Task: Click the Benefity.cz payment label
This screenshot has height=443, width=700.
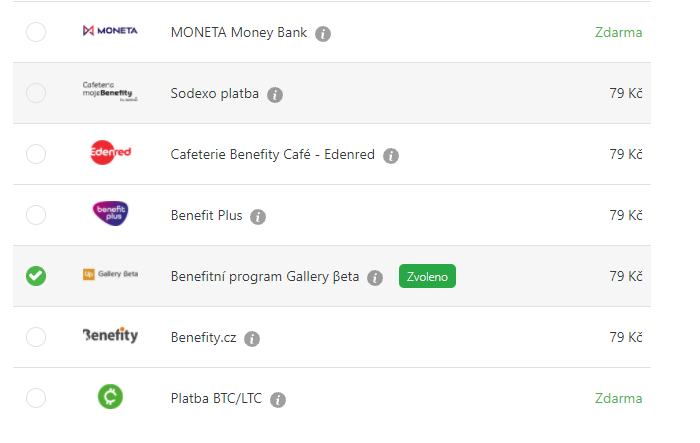Action: (x=201, y=338)
